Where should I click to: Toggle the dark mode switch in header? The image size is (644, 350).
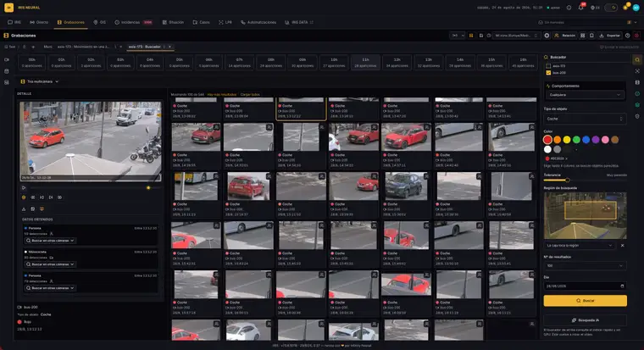(x=611, y=8)
